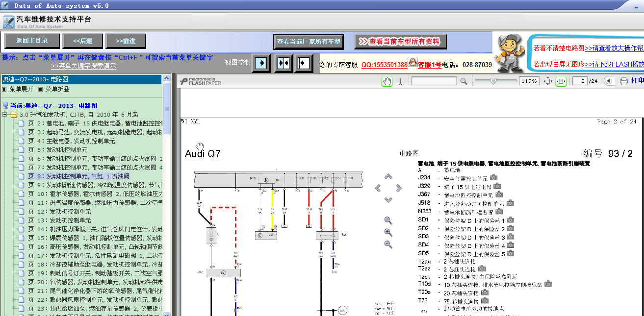Open tree page 18: 冷却液辅助泵继电器
The width and height of the screenshot is (644, 316).
[x=95, y=264]
